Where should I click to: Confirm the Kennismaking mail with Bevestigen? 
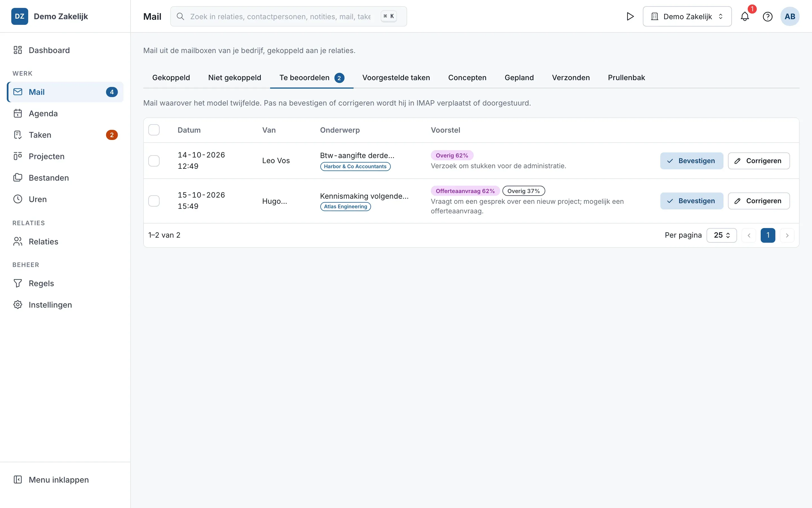coord(692,201)
